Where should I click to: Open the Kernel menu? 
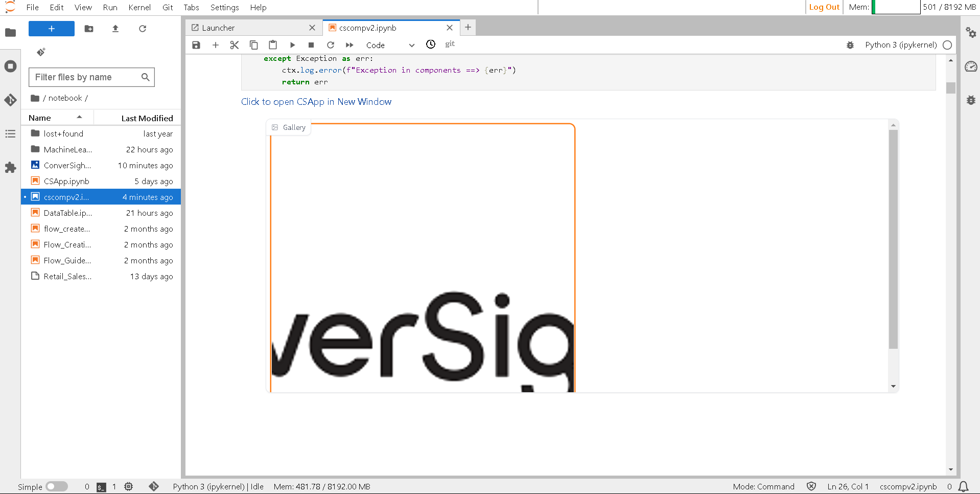click(x=139, y=7)
